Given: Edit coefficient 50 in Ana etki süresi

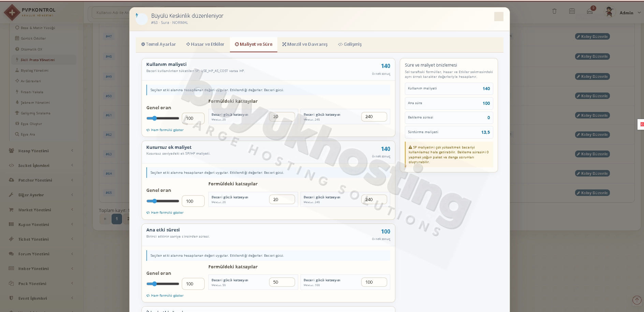Looking at the screenshot, I should 282,282.
